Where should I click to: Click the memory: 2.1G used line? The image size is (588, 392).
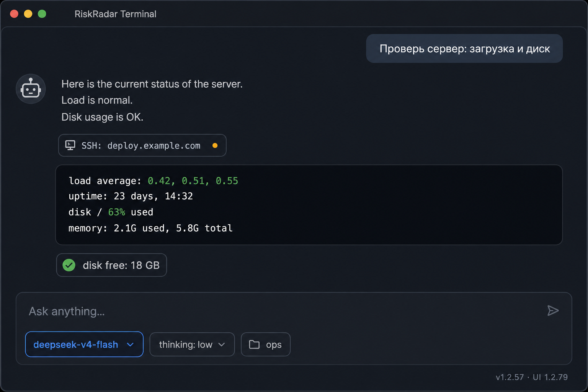[150, 228]
